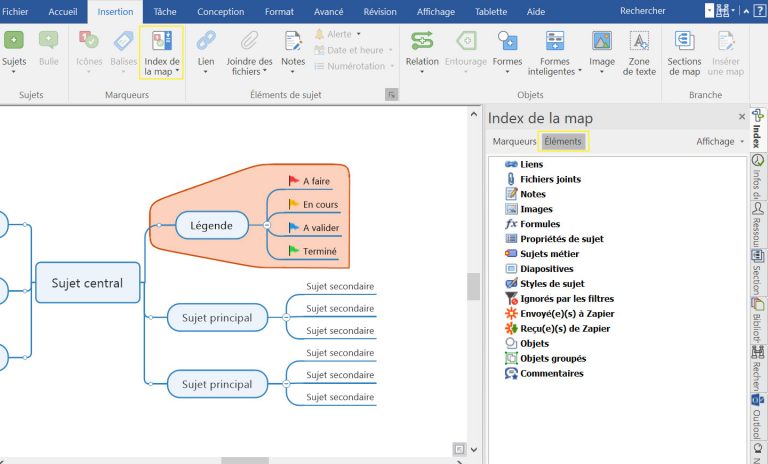The width and height of the screenshot is (768, 464).
Task: Click the Formes shapes icon
Action: (507, 41)
